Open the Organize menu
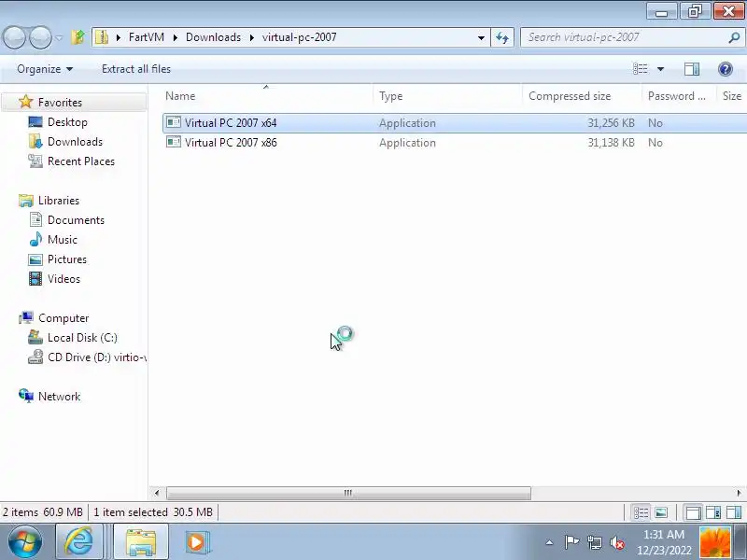Viewport: 747px width, 560px height. (45, 69)
